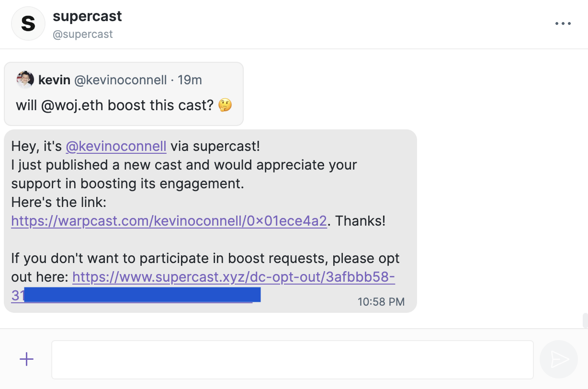
Task: Open the three-dot more options menu
Action: pos(563,23)
